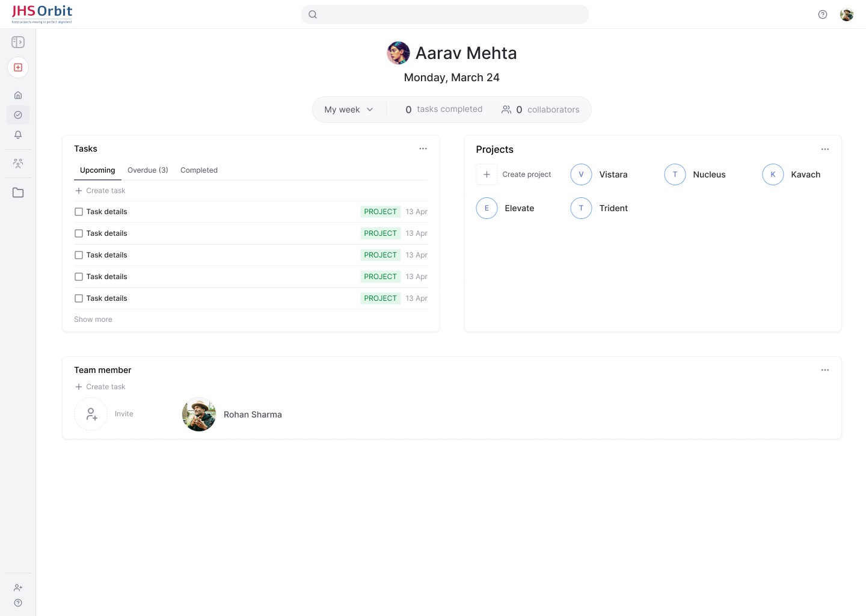The image size is (866, 616).
Task: Open the team people icon in sidebar
Action: 18,163
